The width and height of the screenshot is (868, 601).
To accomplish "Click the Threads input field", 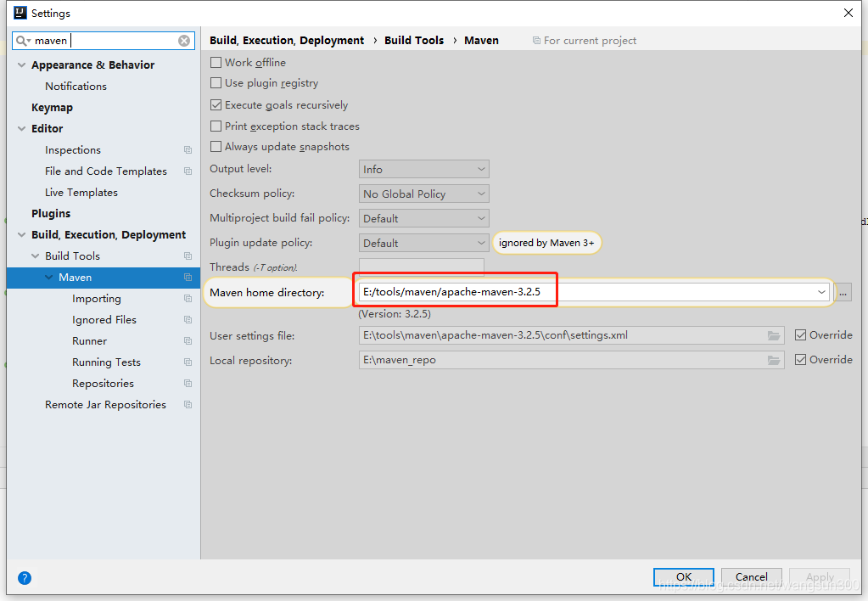I will [x=421, y=267].
